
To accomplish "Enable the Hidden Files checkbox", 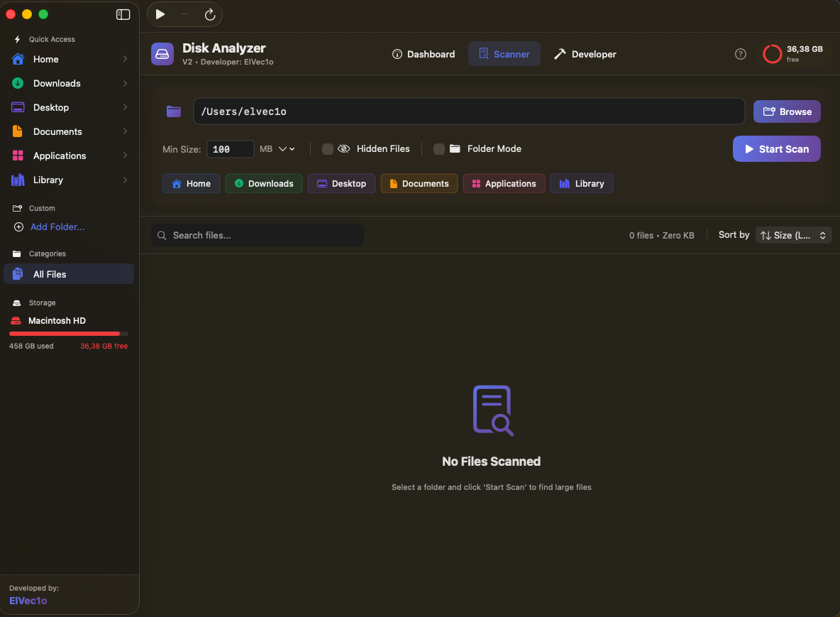I will click(x=327, y=149).
